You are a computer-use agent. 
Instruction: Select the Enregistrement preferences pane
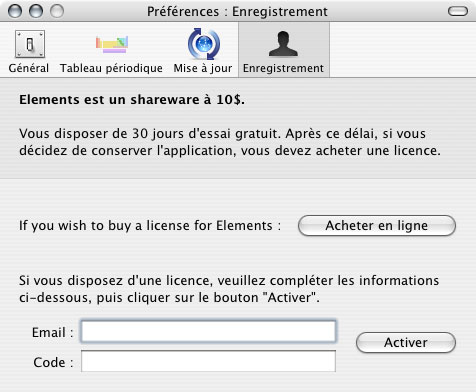tap(283, 50)
